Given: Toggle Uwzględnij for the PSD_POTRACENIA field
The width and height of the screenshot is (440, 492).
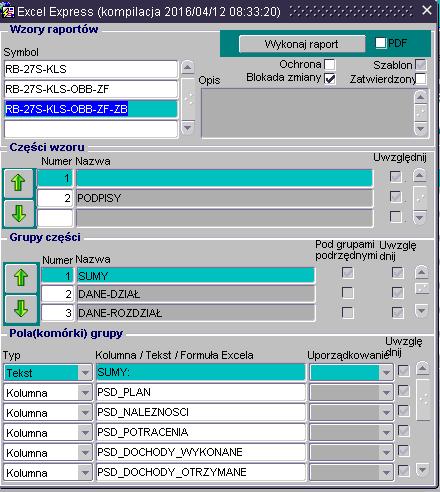Looking at the screenshot, I should (404, 431).
